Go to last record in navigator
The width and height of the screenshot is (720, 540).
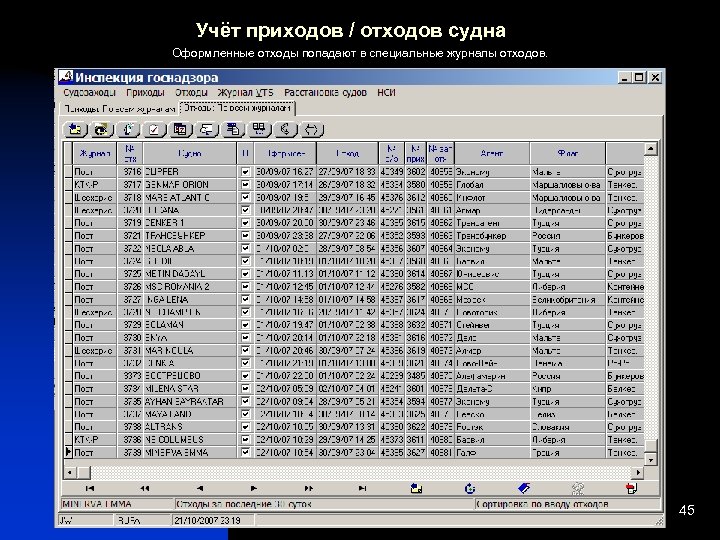click(363, 489)
